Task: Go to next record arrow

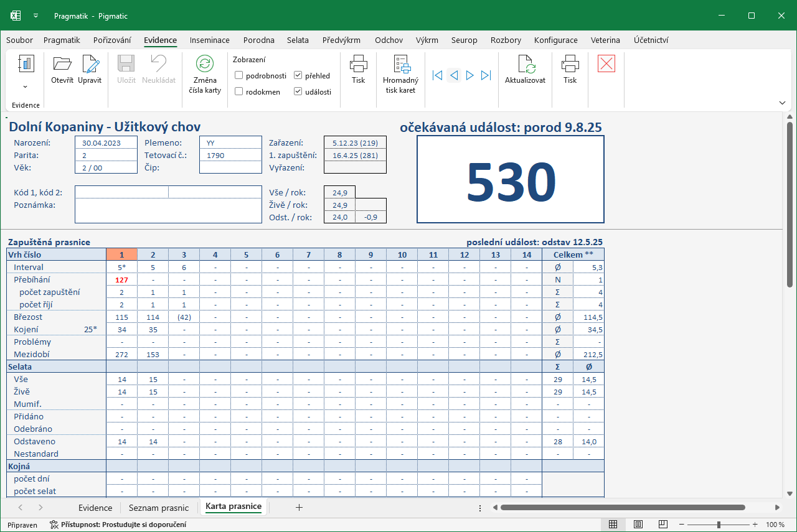Action: pyautogui.click(x=470, y=75)
